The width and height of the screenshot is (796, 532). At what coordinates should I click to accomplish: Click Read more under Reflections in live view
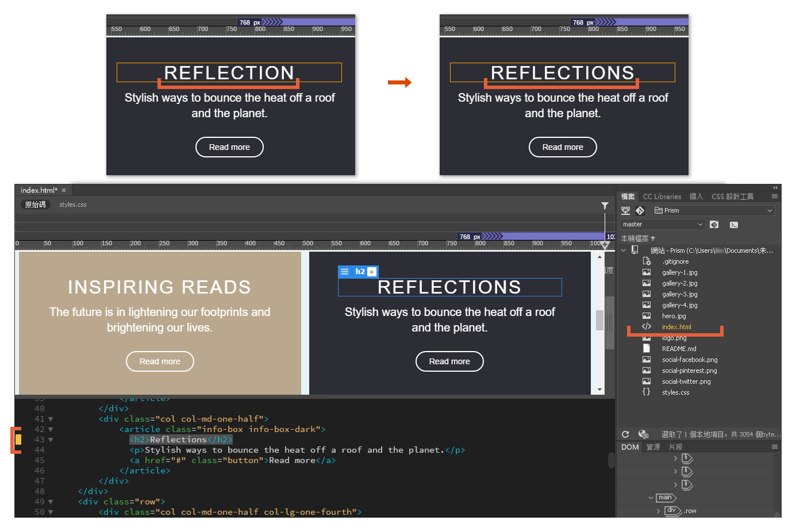(x=449, y=361)
